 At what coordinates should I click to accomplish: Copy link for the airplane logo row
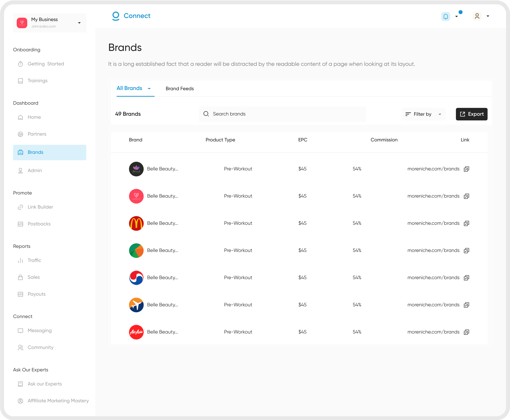tap(466, 305)
